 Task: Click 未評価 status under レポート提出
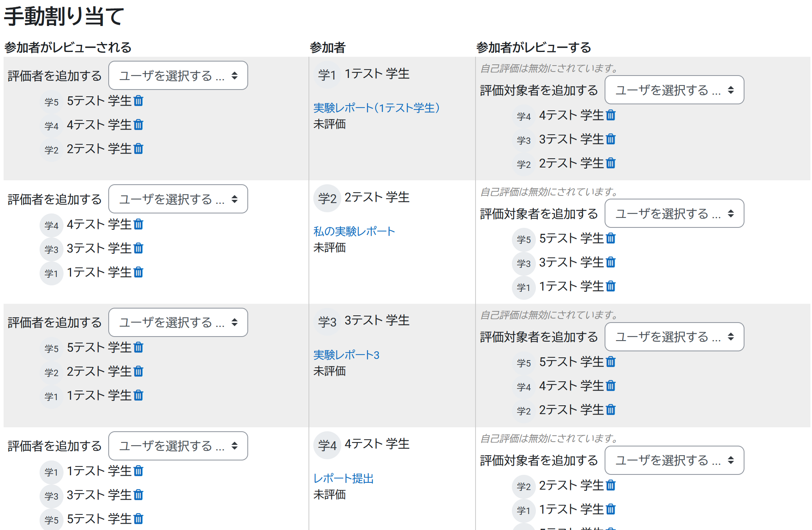(330, 495)
